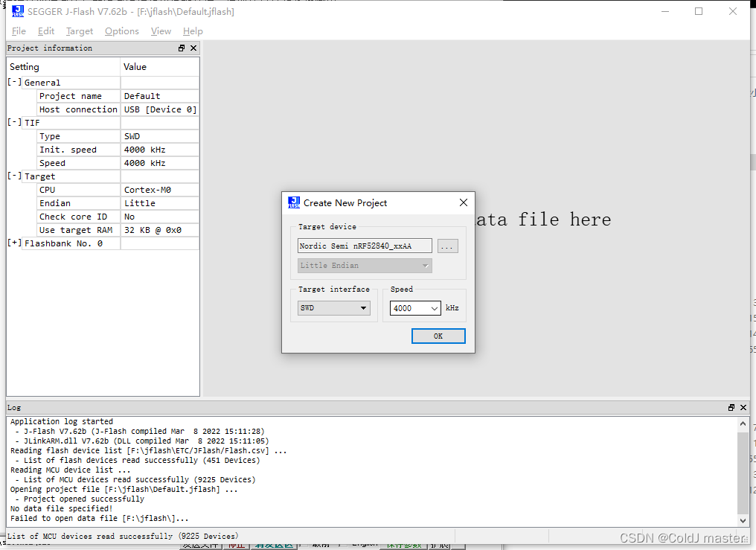Close the Create New Project dialog
Viewport: 756px width, 550px height.
(x=464, y=202)
